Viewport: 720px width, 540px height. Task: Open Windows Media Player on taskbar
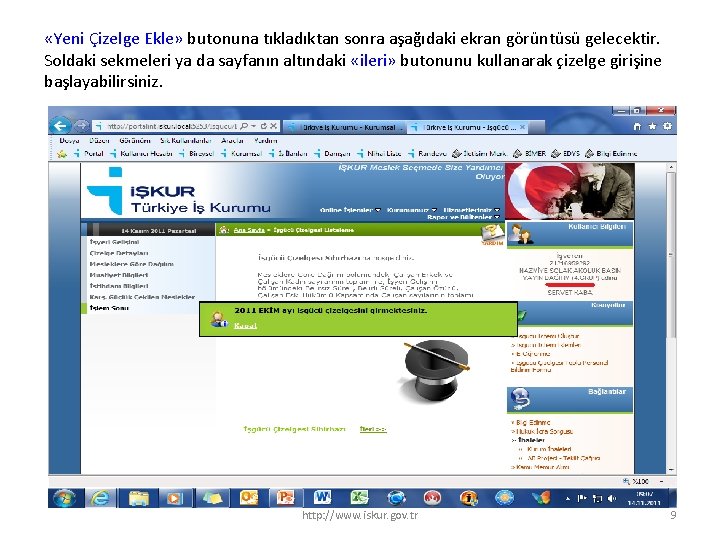[174, 498]
